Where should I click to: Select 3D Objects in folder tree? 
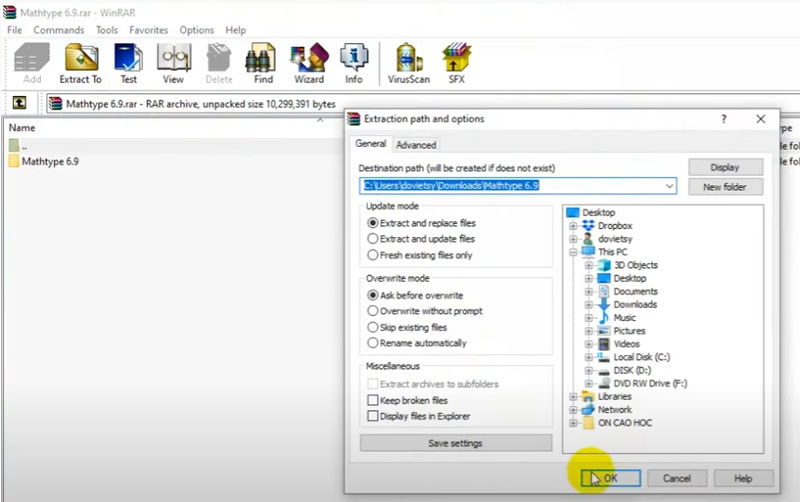click(x=636, y=265)
